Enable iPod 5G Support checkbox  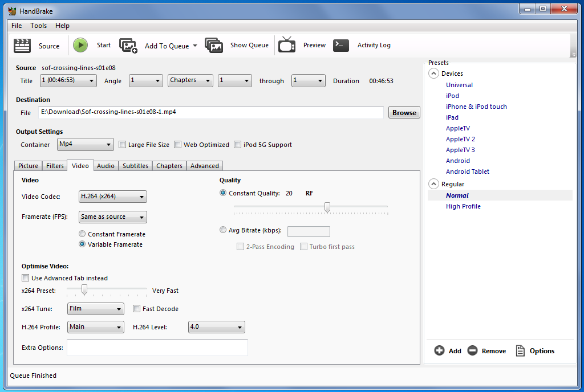tap(237, 144)
